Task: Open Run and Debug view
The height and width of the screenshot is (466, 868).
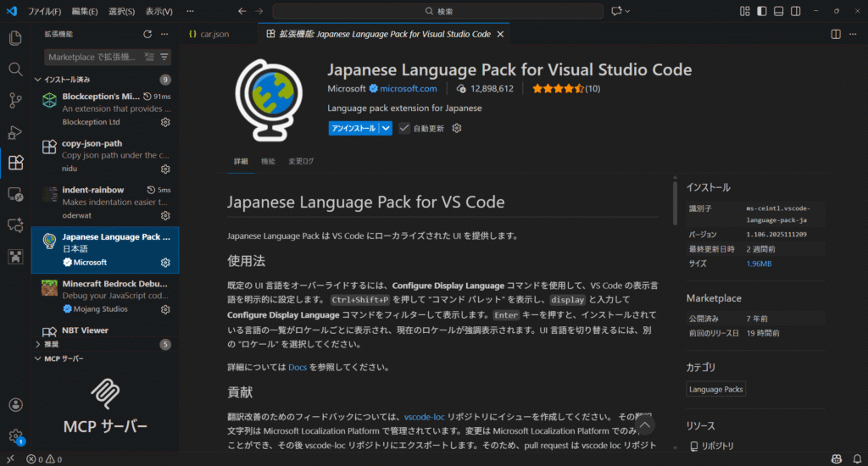Action: (15, 132)
